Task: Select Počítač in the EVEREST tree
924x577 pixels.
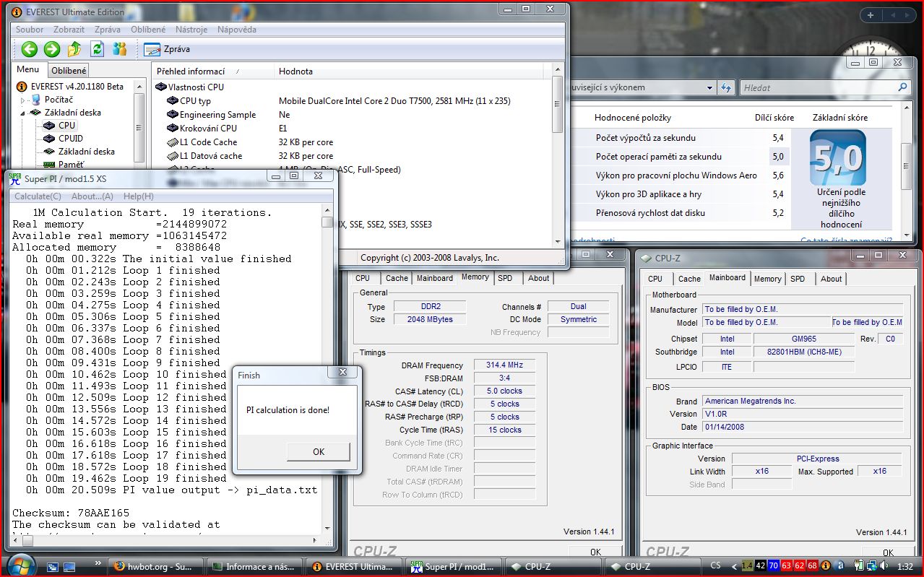Action: point(59,100)
